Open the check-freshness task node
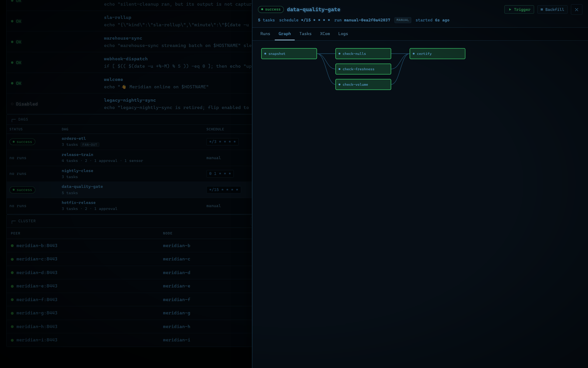This screenshot has height=368, width=588. click(x=363, y=69)
